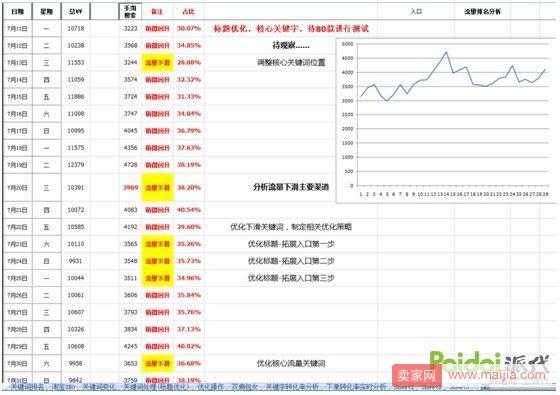Open the 关键词排名 sheet tab
Image resolution: width=560 pixels, height=395 pixels.
tap(27, 387)
